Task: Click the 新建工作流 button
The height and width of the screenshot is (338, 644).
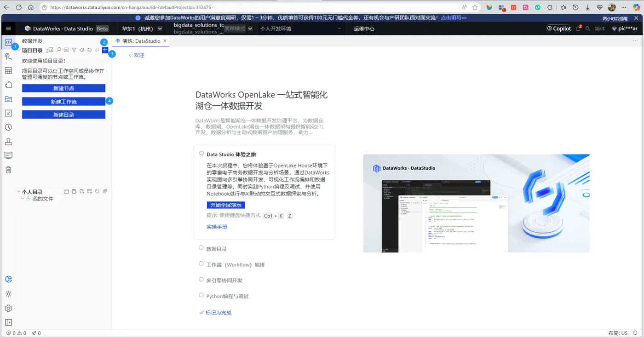Action: (x=63, y=102)
